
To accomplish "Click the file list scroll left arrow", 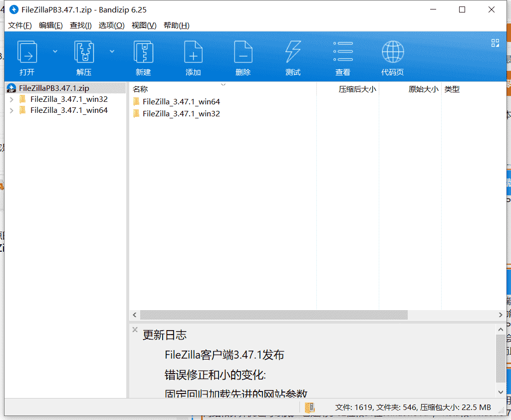I will pos(135,315).
